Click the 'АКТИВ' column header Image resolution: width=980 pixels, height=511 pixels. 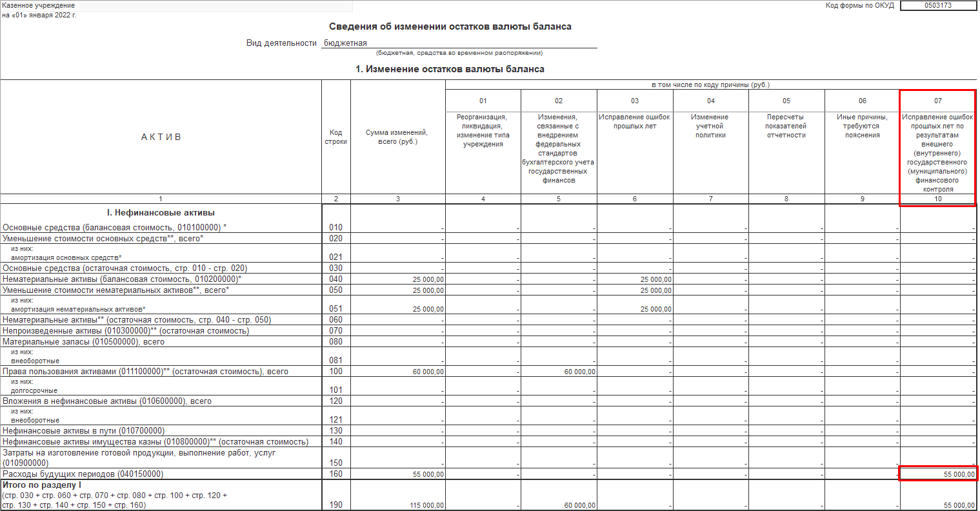pyautogui.click(x=161, y=137)
